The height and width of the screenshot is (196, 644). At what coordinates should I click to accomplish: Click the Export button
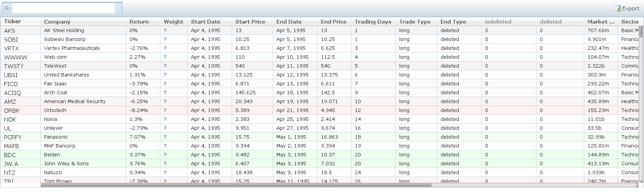pyautogui.click(x=627, y=9)
